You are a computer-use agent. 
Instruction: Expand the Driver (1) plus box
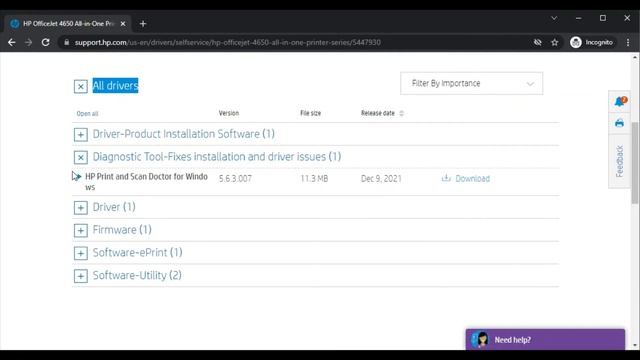point(81,208)
